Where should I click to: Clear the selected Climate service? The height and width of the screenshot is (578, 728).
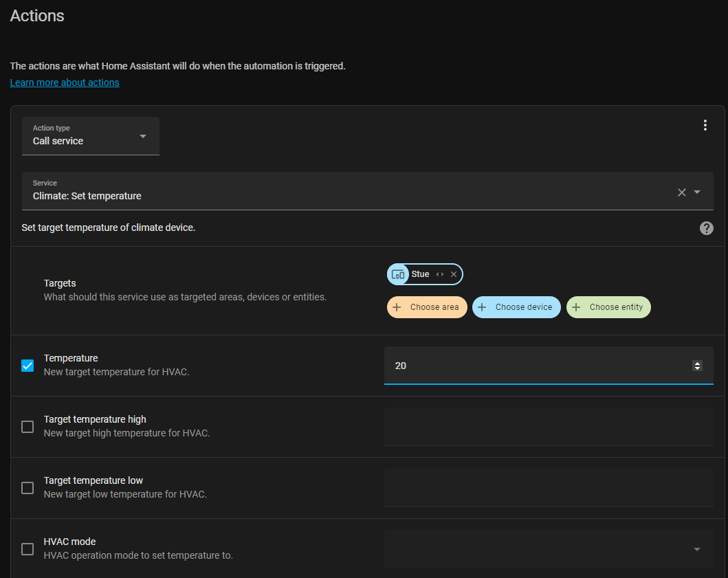coord(681,192)
